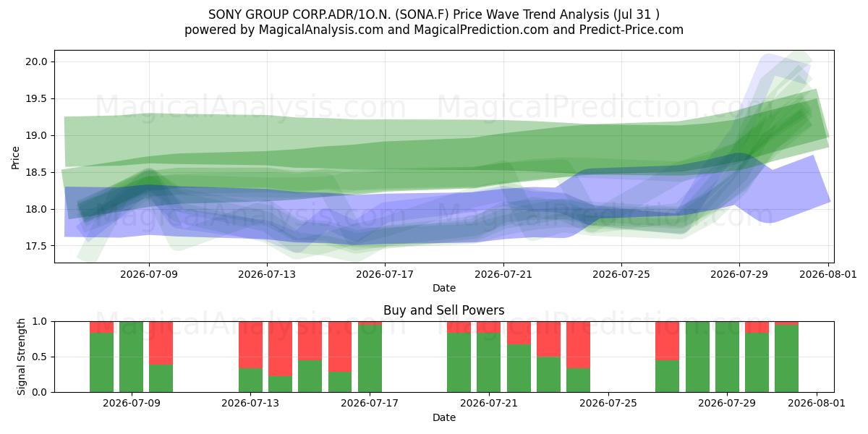The height and width of the screenshot is (434, 868).
Task: Click the 18.5 price axis tick
Action: click(x=37, y=172)
